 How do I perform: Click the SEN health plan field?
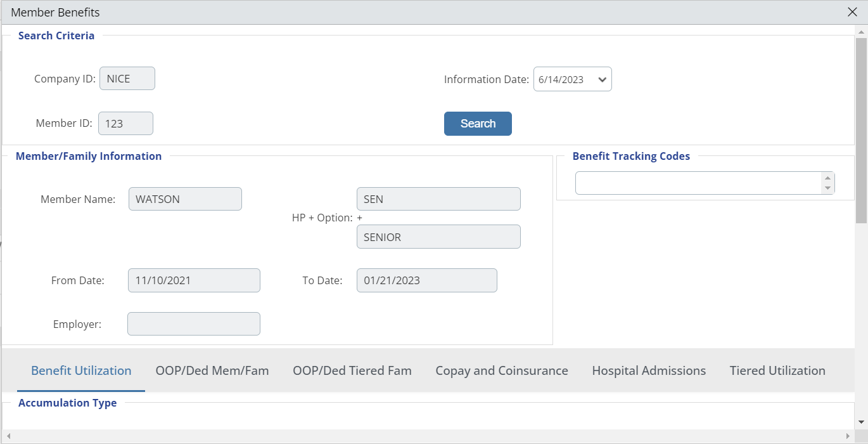point(438,199)
